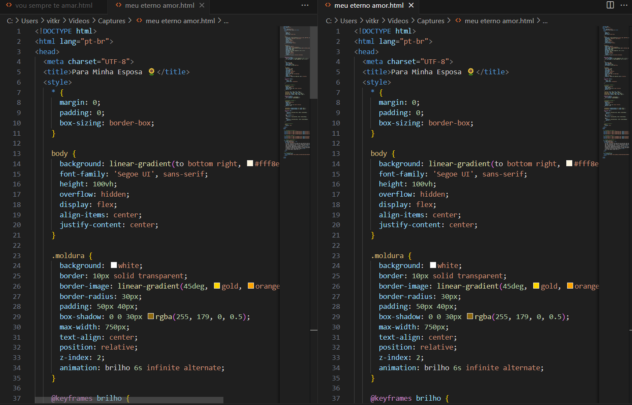632x405 pixels.
Task: Click HTML file icon in right pane breadcrumb
Action: 458,21
